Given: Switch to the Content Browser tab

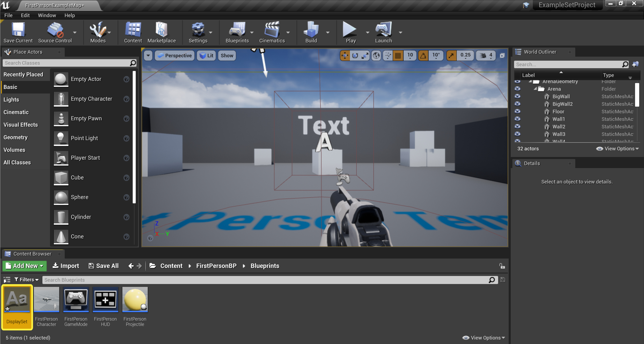Looking at the screenshot, I should point(32,254).
